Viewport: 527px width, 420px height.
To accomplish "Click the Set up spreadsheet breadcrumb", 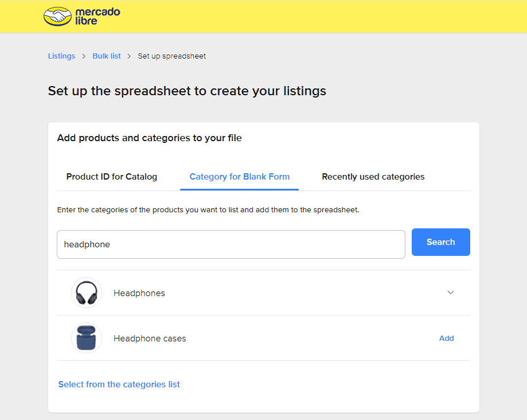I will [171, 56].
